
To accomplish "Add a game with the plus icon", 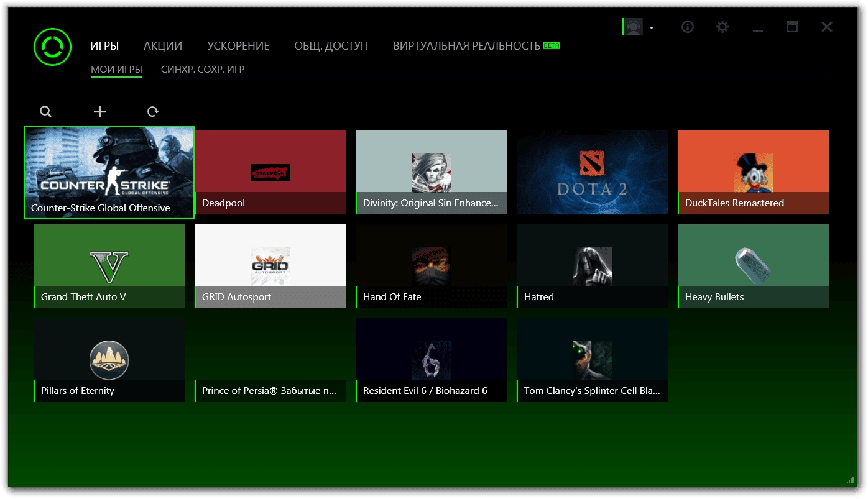I will 99,111.
